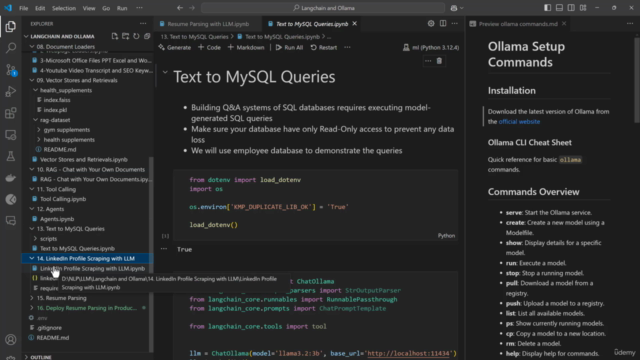Delete the markdown cell with trash icon
Screen dimensions: 640x360
pos(439,61)
